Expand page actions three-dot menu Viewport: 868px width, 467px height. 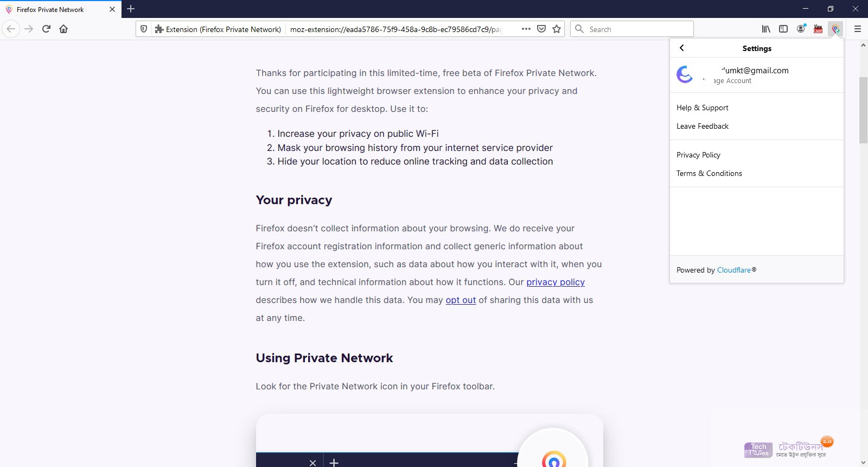point(526,29)
